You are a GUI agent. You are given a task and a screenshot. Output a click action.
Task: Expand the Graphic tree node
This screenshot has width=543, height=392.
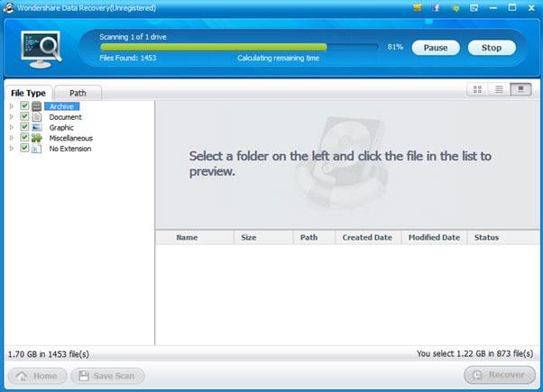(12, 127)
